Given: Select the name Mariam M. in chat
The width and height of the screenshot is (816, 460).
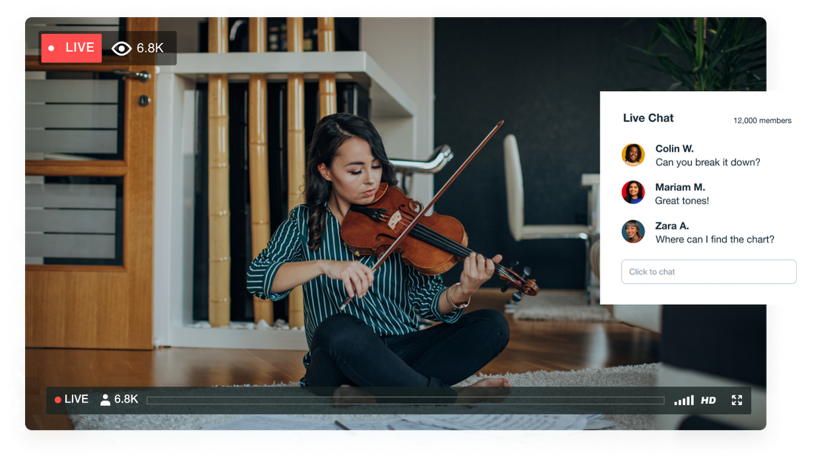Looking at the screenshot, I should [680, 187].
